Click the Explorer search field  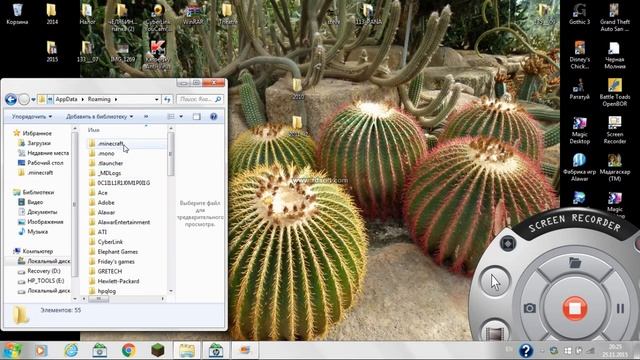coord(200,99)
